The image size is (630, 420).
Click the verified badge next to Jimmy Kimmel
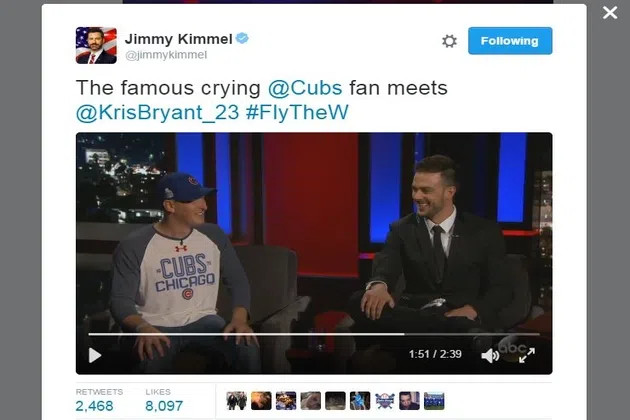[242, 38]
